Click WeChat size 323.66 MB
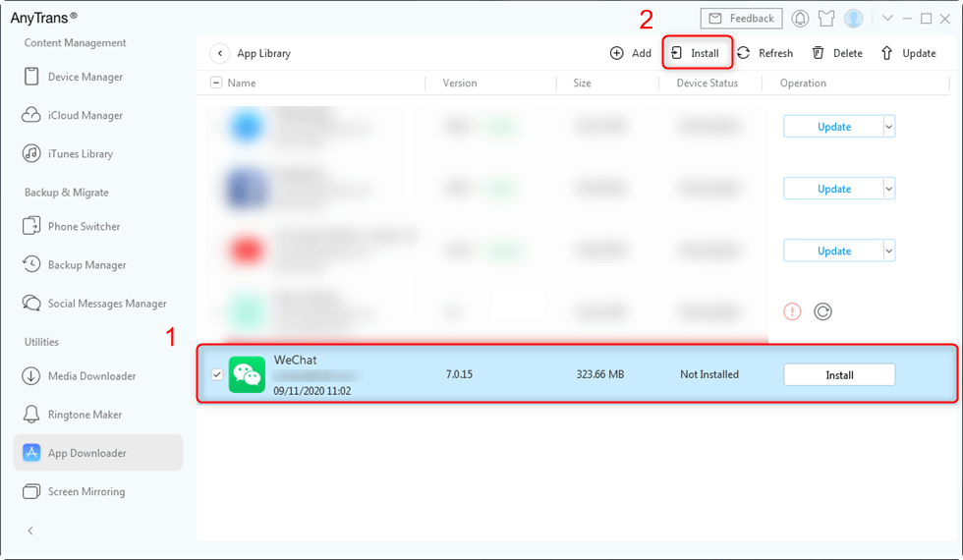Screen dimensions: 963x560 (x=600, y=374)
